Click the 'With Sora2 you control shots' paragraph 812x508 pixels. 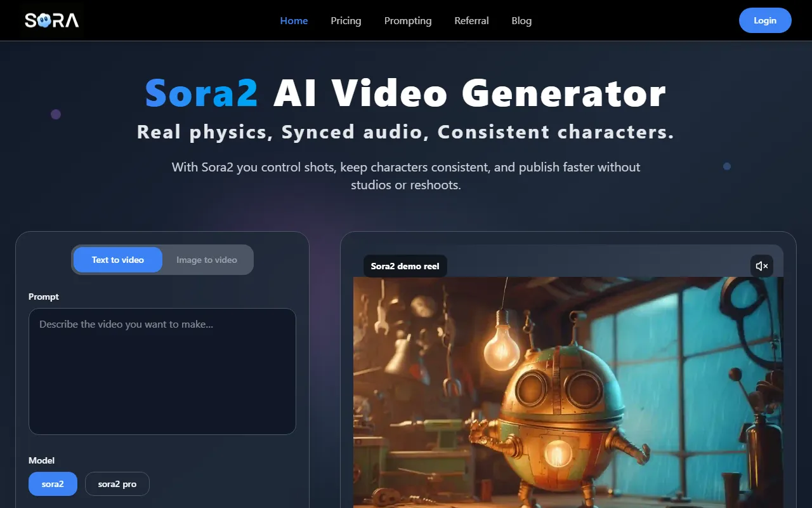coord(406,176)
